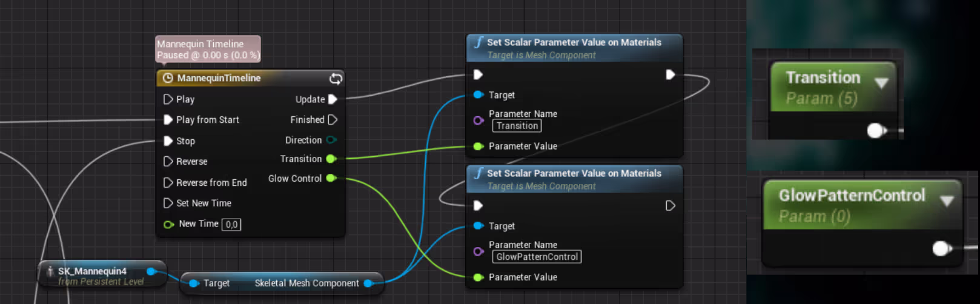Click the New Time green input pin
The height and width of the screenshot is (304, 980).
click(x=168, y=224)
